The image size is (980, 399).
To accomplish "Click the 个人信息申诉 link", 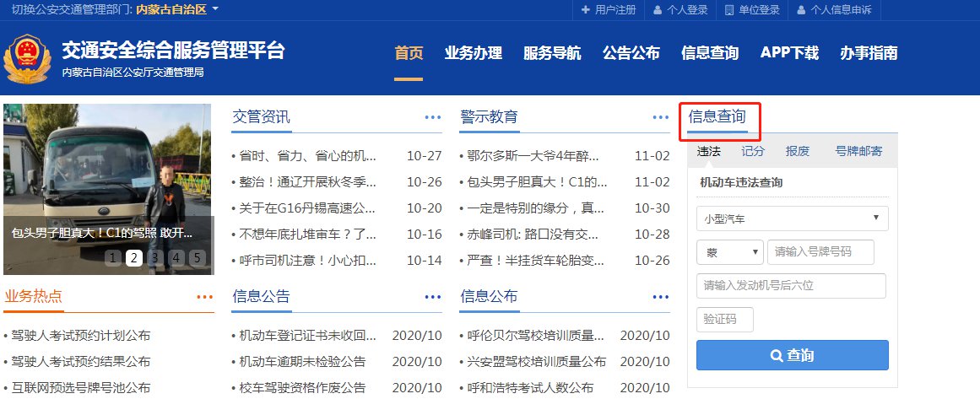I will tap(841, 10).
